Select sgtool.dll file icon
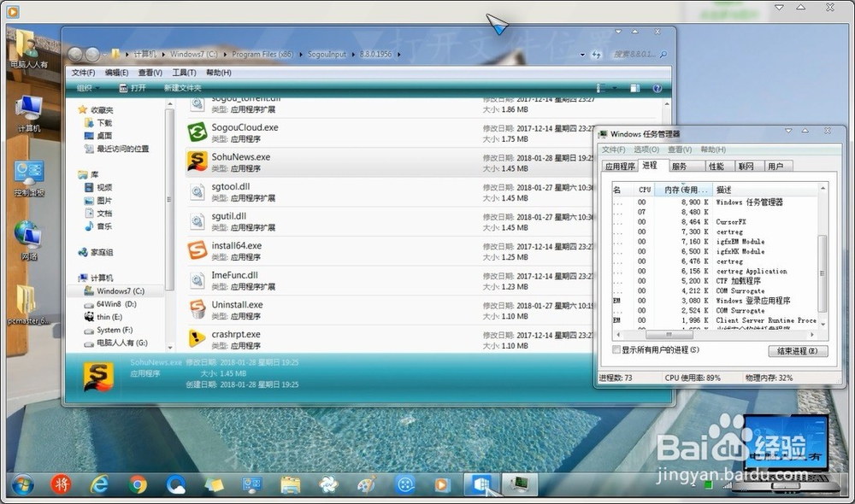Image resolution: width=855 pixels, height=504 pixels. pos(197,192)
